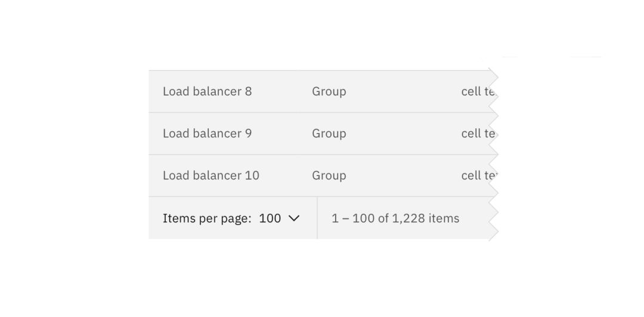Select the Load balancer 8 cell
Viewport: 644px width, 317px height.
tap(207, 91)
